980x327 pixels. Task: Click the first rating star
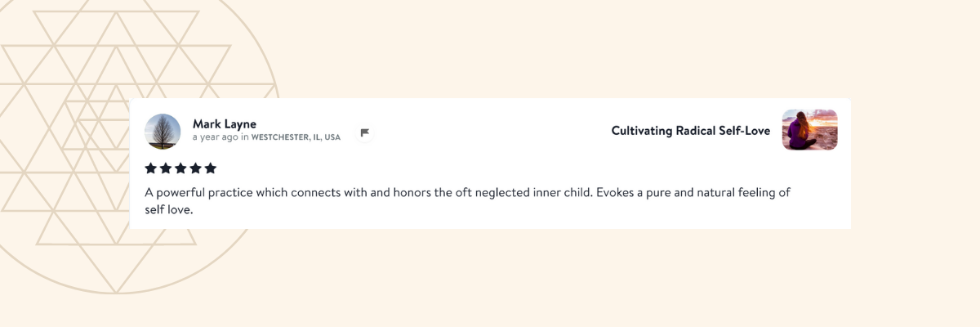(x=151, y=168)
